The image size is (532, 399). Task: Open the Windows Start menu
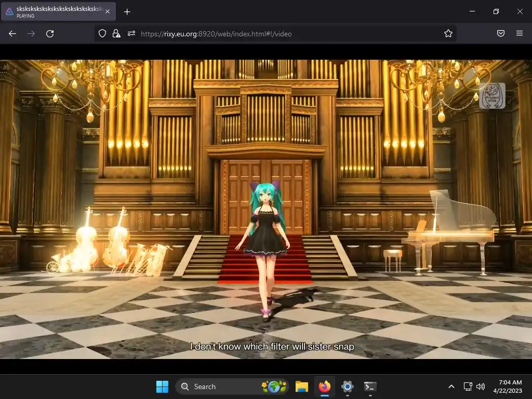(162, 387)
